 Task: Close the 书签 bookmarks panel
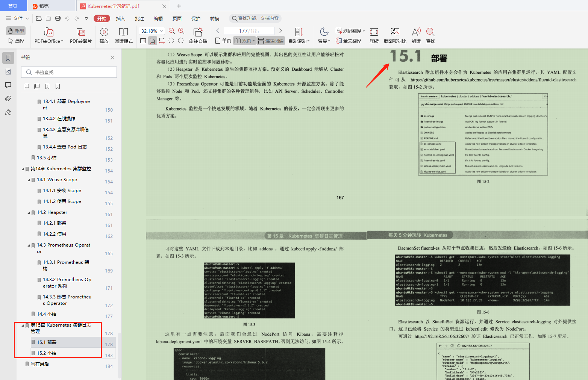112,58
